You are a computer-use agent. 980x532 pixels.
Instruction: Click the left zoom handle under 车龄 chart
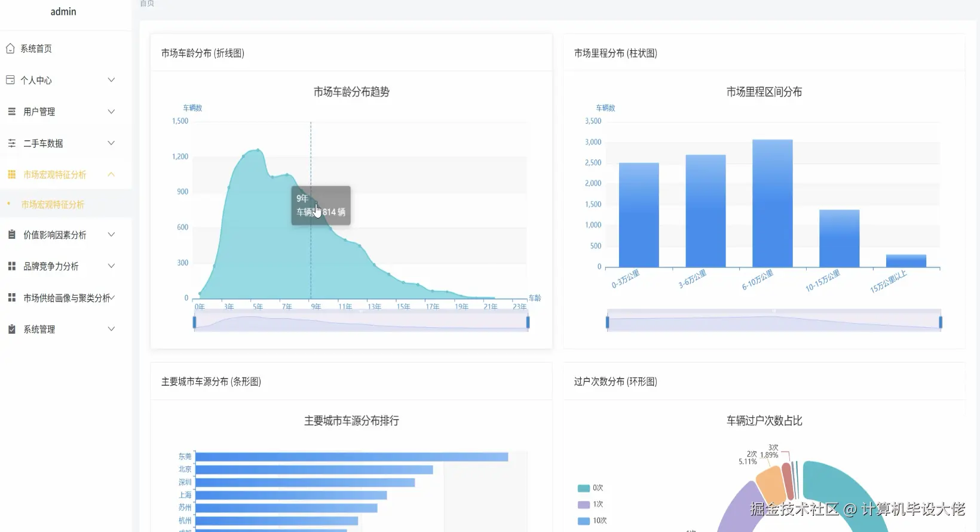tap(194, 322)
